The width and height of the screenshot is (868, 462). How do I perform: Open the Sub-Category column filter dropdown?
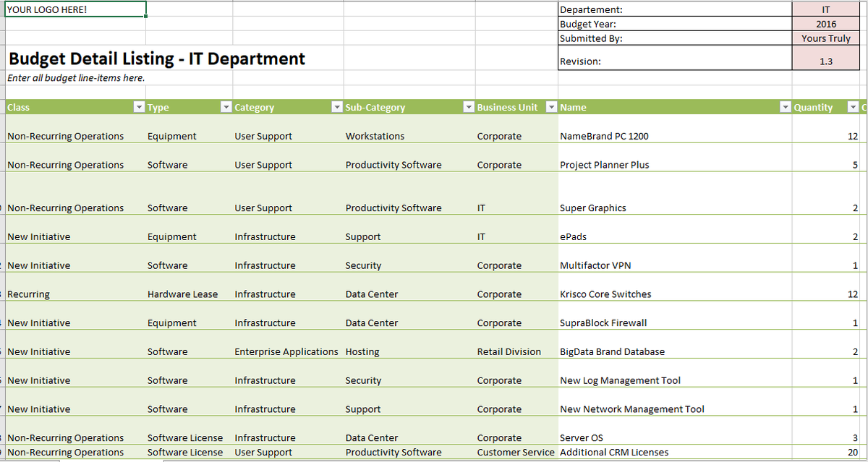(x=468, y=107)
